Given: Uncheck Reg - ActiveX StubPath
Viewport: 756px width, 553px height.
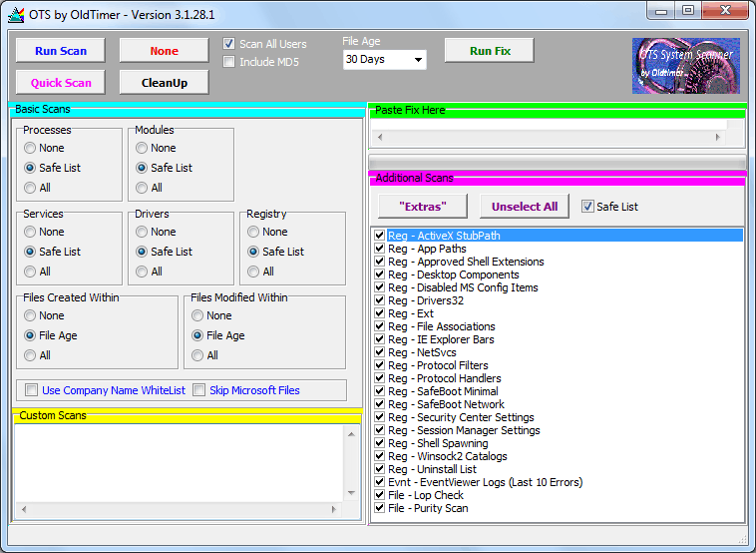Looking at the screenshot, I should click(x=379, y=236).
